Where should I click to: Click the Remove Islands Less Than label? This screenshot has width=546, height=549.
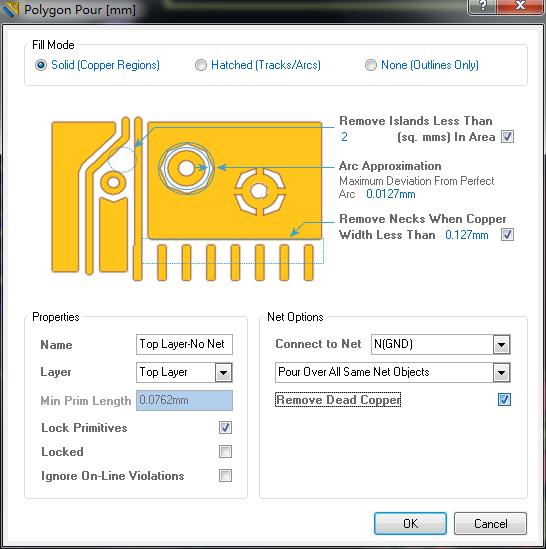[x=416, y=121]
